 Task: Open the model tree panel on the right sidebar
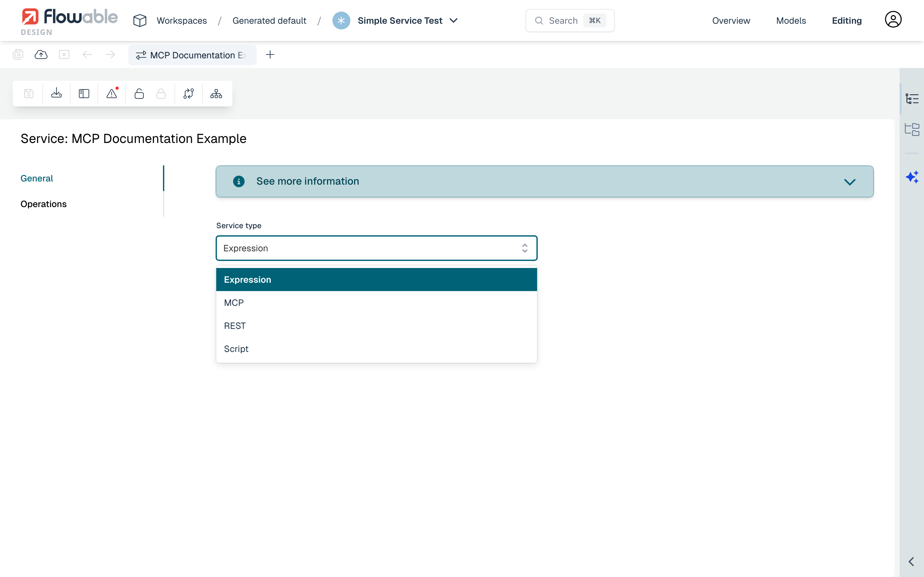click(x=913, y=98)
